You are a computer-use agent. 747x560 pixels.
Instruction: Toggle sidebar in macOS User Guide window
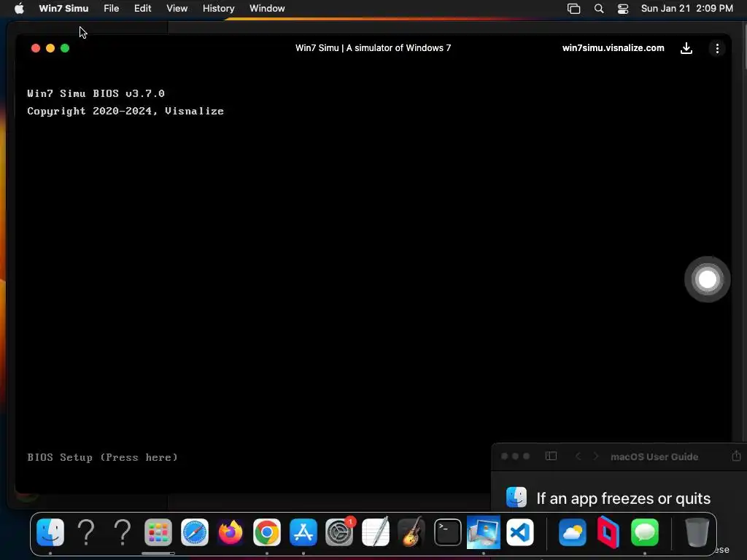click(551, 456)
